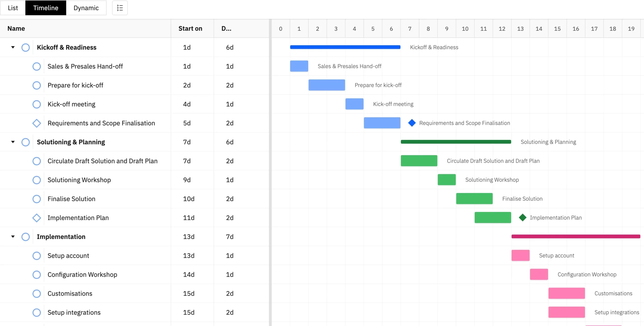The height and width of the screenshot is (326, 644).
Task: Toggle the completion circle for Kick-off meeting
Action: [x=36, y=104]
